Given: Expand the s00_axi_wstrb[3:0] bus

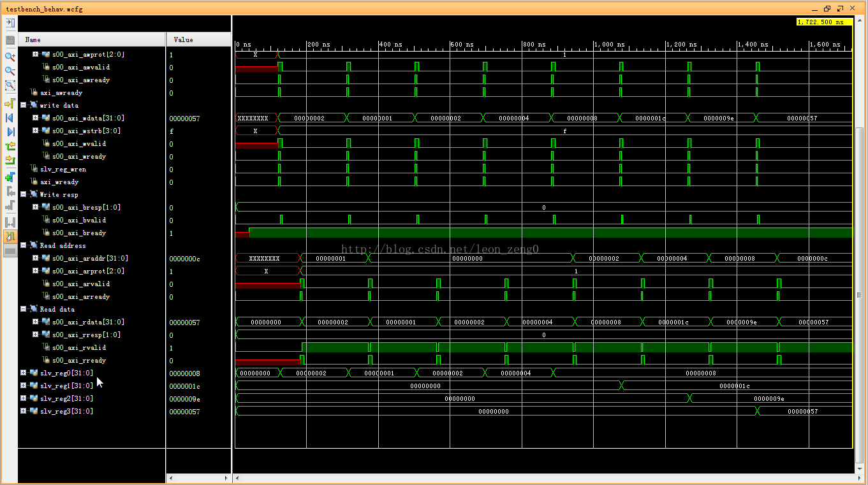Looking at the screenshot, I should [35, 131].
